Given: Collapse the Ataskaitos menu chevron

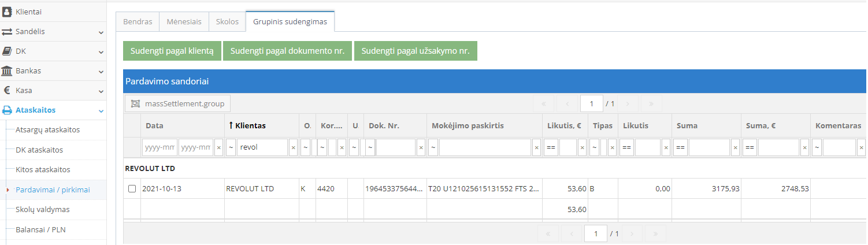Looking at the screenshot, I should click(101, 111).
